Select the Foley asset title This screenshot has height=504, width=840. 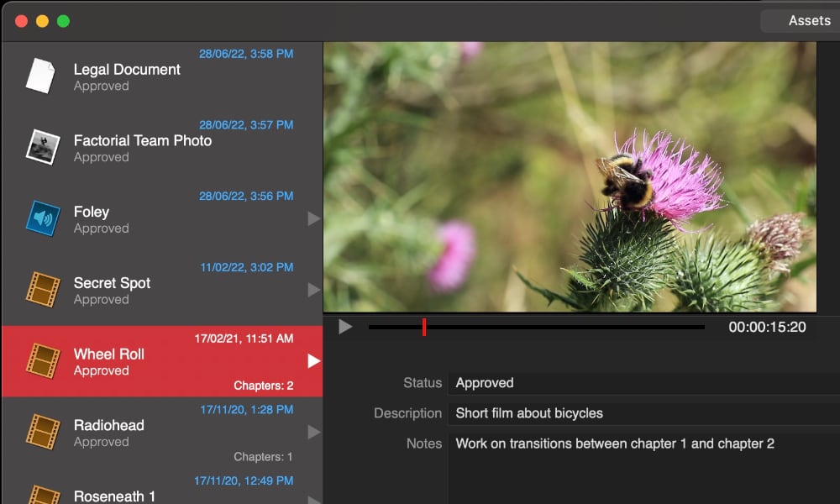point(92,212)
